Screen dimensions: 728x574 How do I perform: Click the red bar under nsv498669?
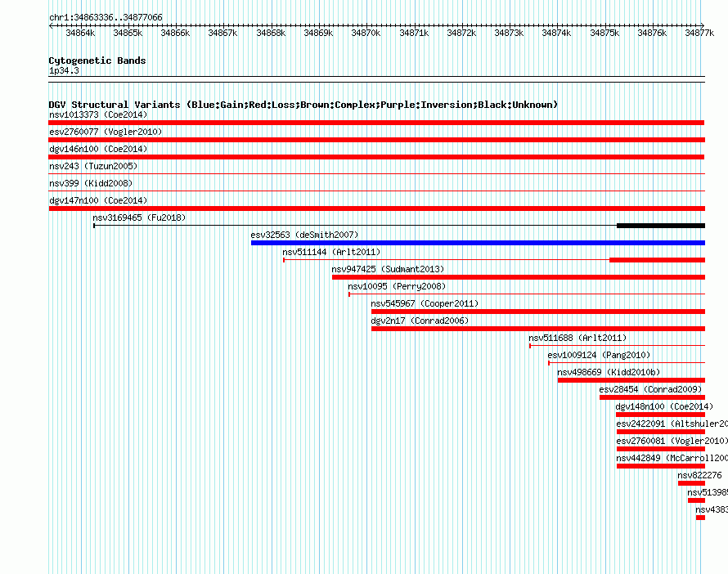631,380
